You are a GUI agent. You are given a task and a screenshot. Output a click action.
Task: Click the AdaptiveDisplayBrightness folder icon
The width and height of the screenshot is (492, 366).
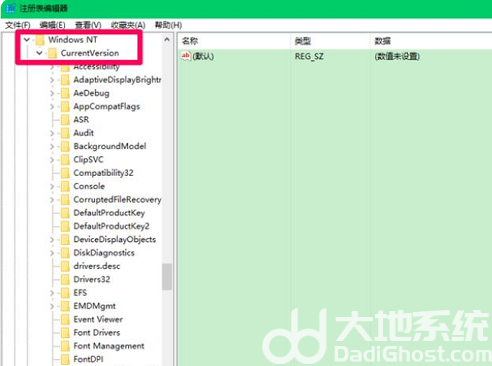(x=65, y=80)
